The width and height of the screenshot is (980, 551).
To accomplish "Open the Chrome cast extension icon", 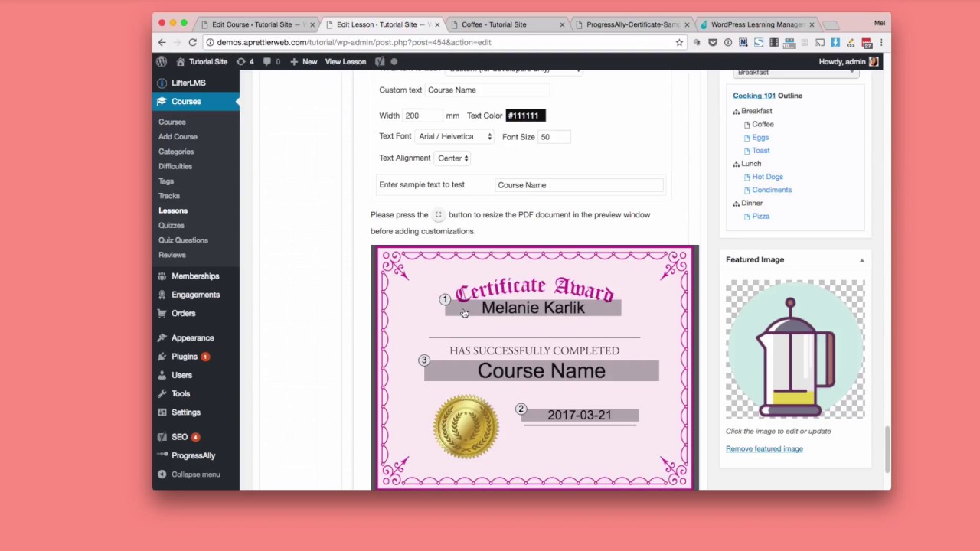I will [819, 42].
